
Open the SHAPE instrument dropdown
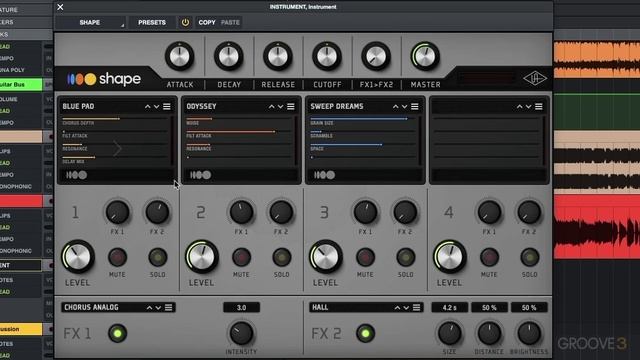tap(91, 22)
